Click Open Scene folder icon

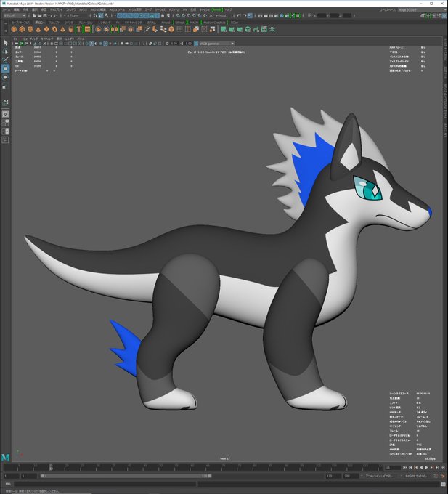tap(39, 15)
